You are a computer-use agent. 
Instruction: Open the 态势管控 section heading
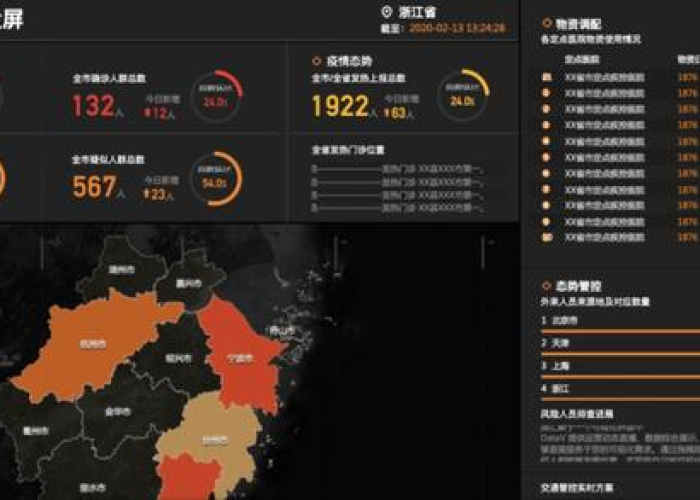[579, 286]
